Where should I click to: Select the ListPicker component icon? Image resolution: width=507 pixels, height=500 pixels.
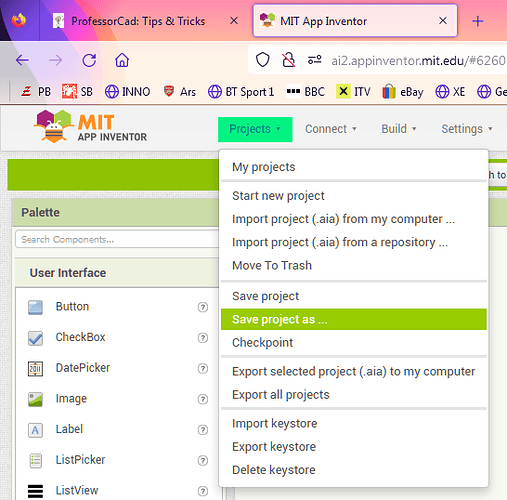[x=35, y=460]
